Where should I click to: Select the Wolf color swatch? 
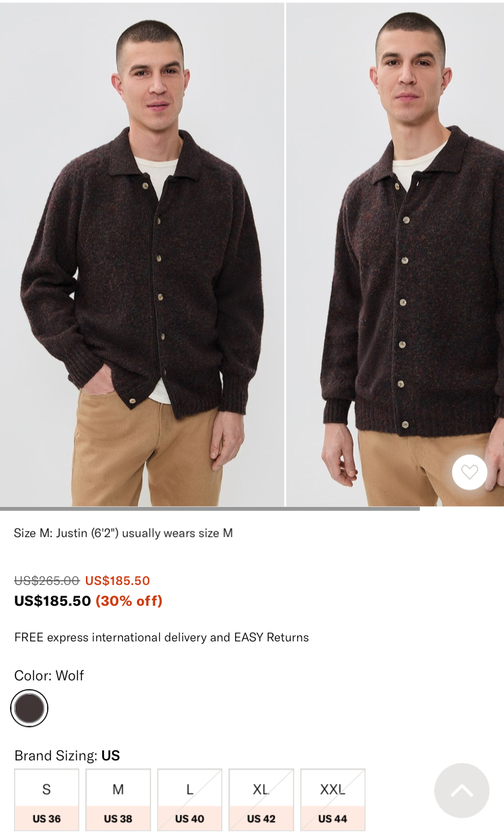click(30, 708)
